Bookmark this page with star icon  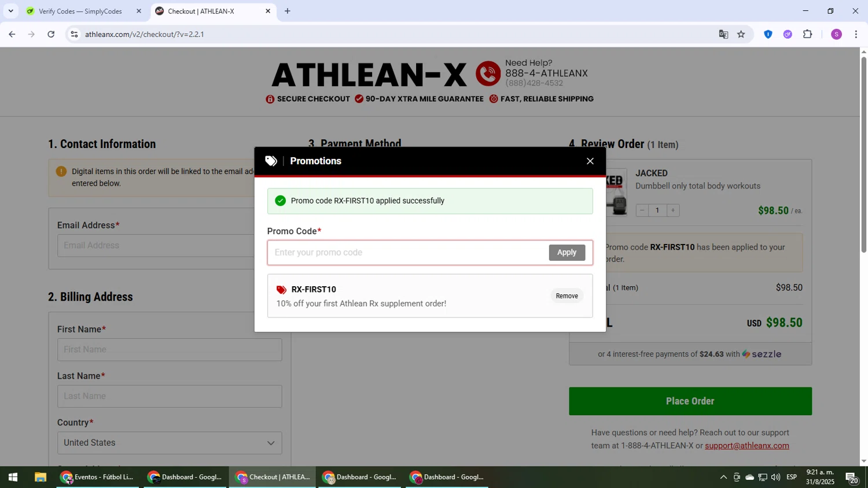[x=741, y=34]
